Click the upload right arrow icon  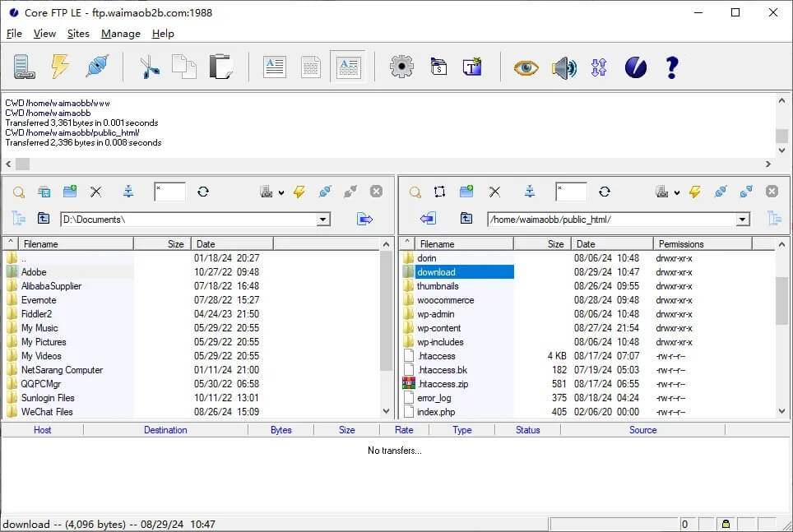(x=364, y=219)
